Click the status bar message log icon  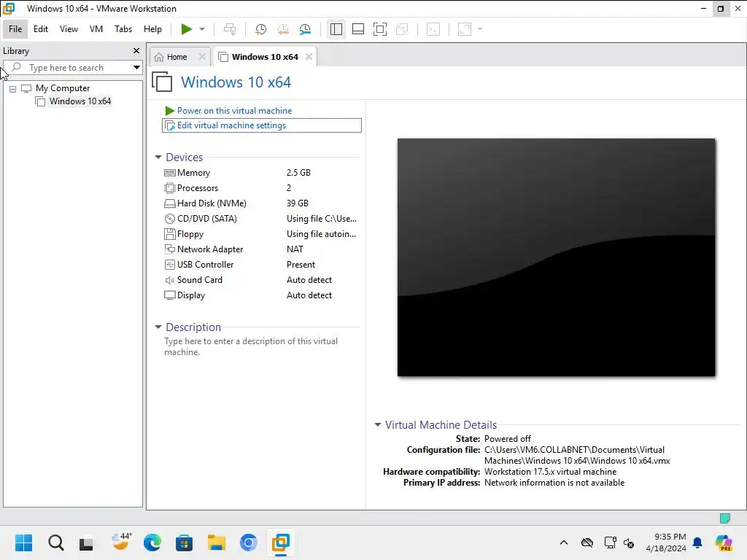(x=724, y=518)
